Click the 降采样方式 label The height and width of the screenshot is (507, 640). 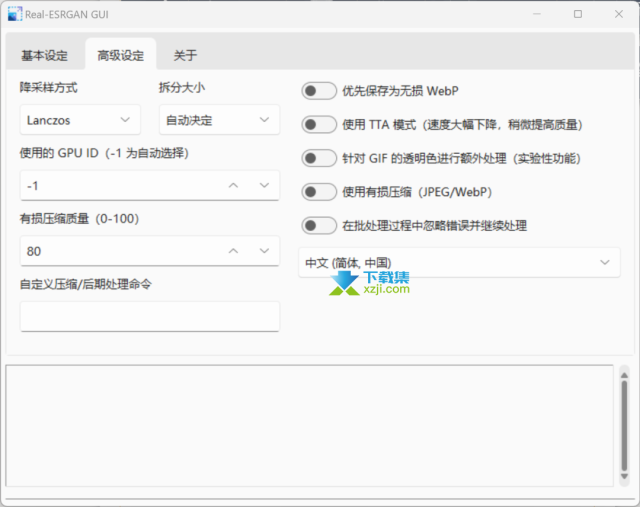coord(49,87)
